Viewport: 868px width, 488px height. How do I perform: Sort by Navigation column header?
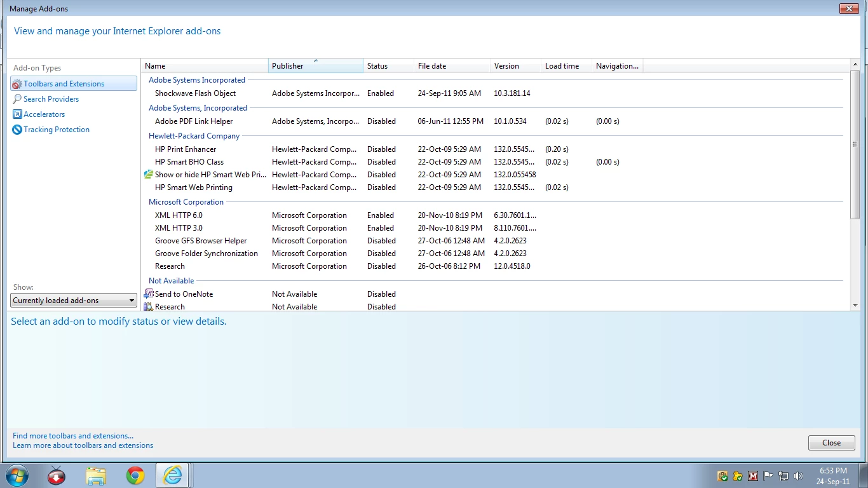(617, 65)
